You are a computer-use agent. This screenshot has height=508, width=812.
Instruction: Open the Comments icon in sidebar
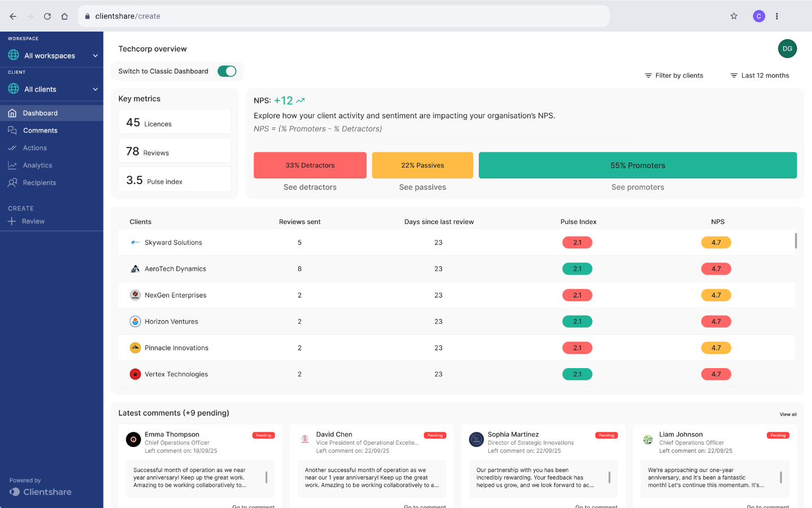(12, 130)
